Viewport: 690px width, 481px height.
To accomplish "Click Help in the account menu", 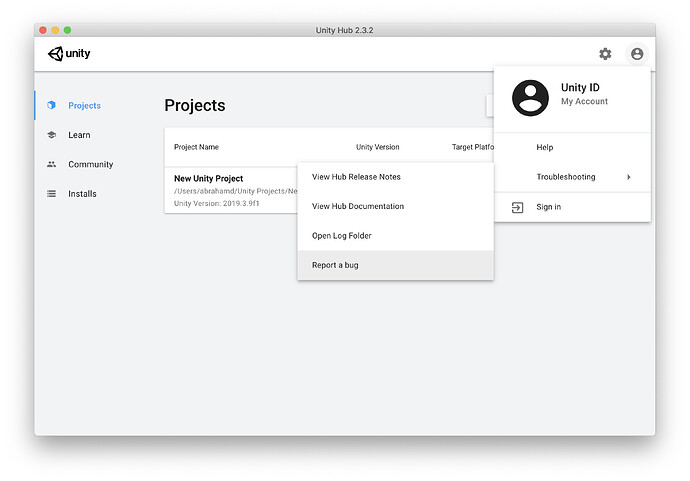I will [x=572, y=147].
